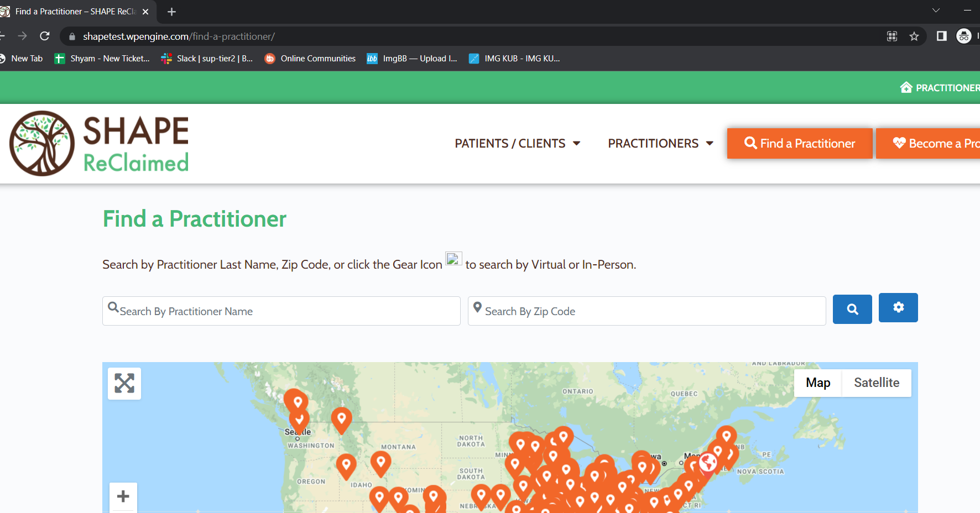Screen dimensions: 980x513
Task: Click the SHAPE ReClaimed tree logo
Action: coord(42,143)
